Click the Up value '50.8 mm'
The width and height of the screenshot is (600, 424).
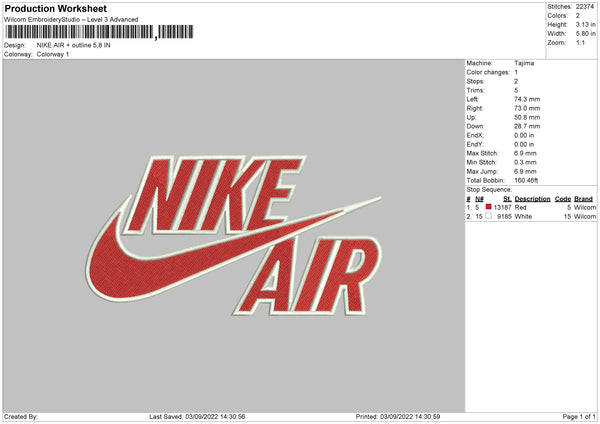pyautogui.click(x=527, y=117)
